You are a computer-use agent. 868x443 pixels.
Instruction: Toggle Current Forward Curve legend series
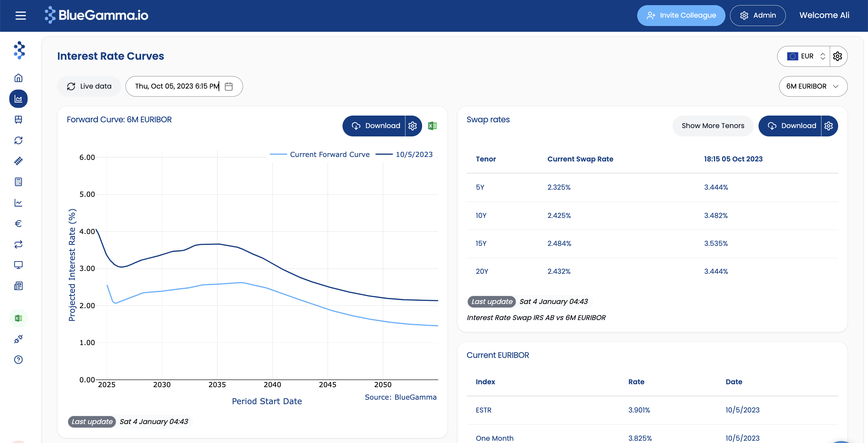[320, 155]
